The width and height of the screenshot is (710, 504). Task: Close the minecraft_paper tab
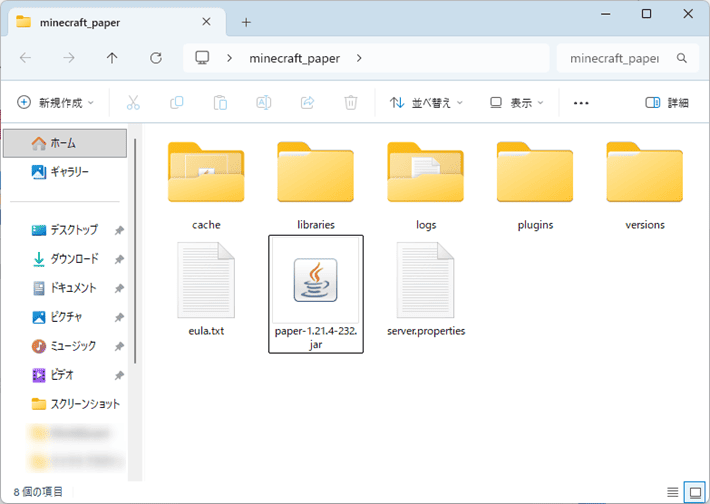(206, 22)
